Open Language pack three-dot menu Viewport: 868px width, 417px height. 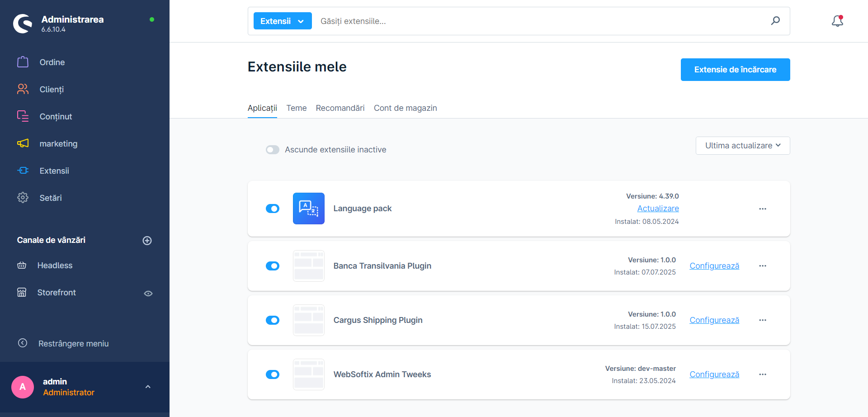763,209
